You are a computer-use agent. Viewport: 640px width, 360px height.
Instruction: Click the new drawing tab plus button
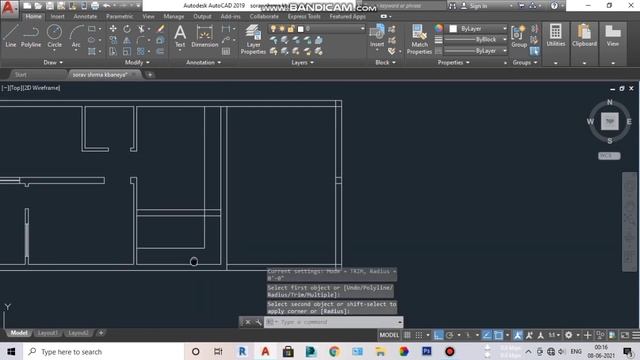[150, 75]
